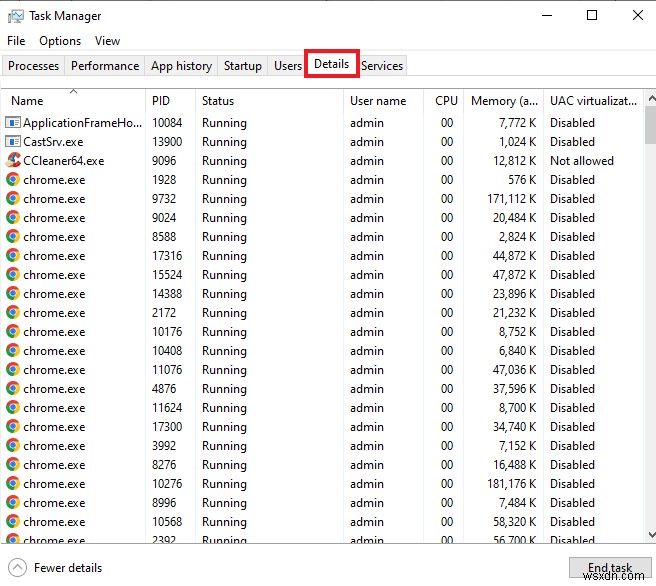The height and width of the screenshot is (586, 656).
Task: Click the Chrome icon for PID 17300
Action: [x=13, y=427]
